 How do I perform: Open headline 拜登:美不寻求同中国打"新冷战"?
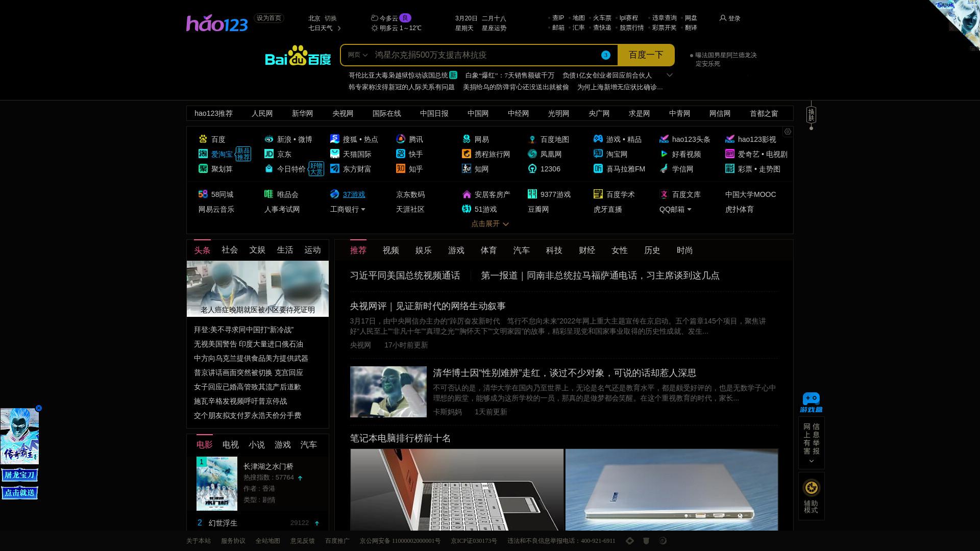(243, 330)
